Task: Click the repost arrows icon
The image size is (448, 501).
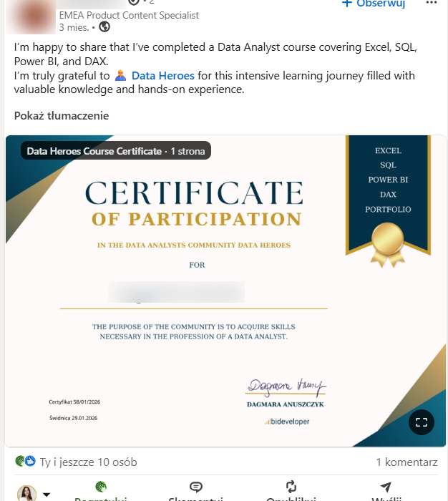Action: (291, 487)
